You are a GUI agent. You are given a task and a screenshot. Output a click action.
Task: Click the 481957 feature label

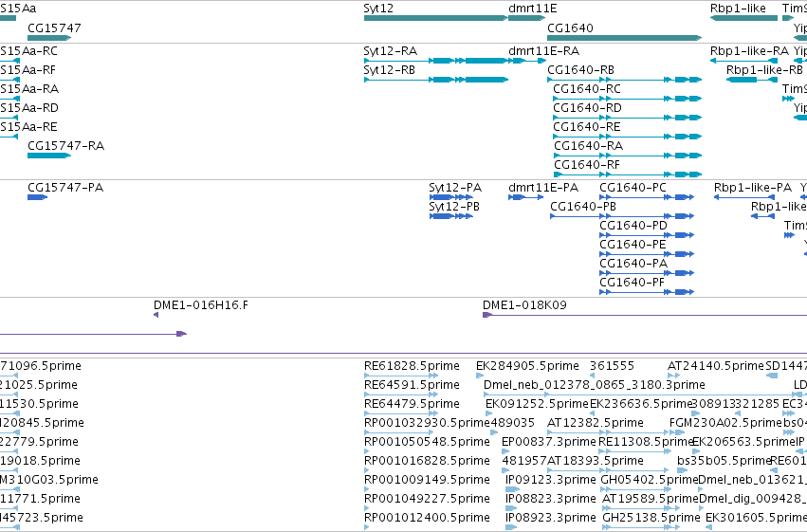point(524,461)
